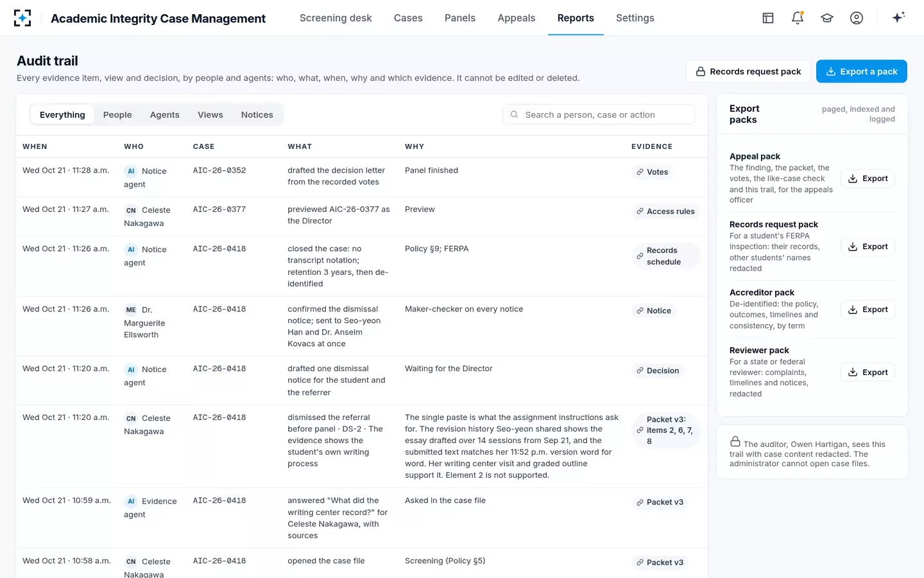Filter audit trail by People
Screen dimensions: 924x578
click(117, 115)
